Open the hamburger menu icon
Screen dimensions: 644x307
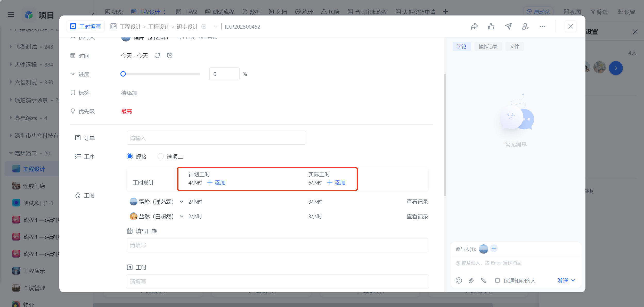click(11, 15)
